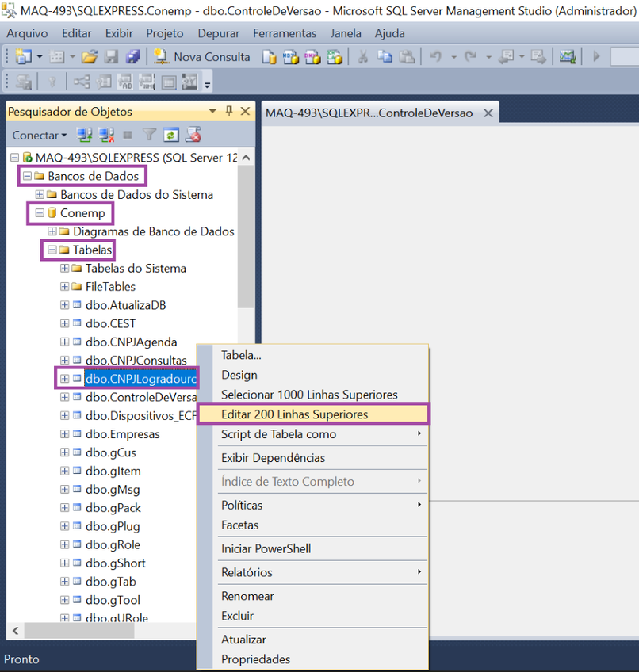Image resolution: width=639 pixels, height=672 pixels.
Task: Open the Ferramentas menu
Action: point(285,33)
